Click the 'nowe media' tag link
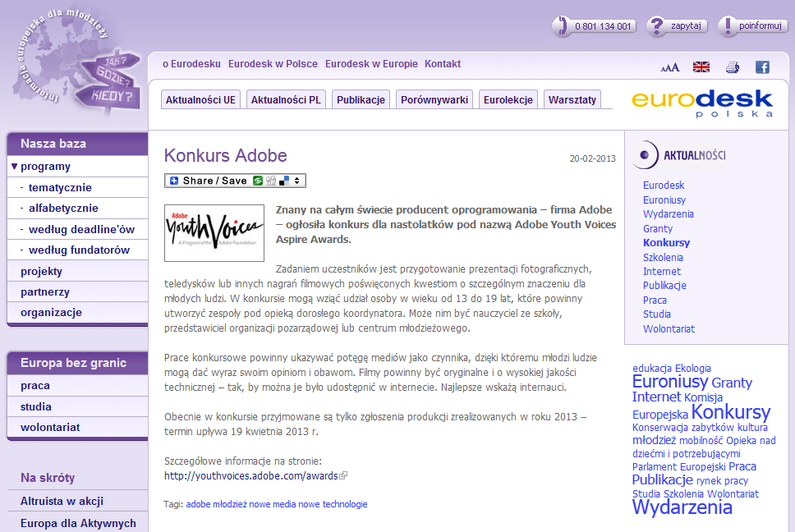Image resolution: width=795 pixels, height=532 pixels. 273,504
